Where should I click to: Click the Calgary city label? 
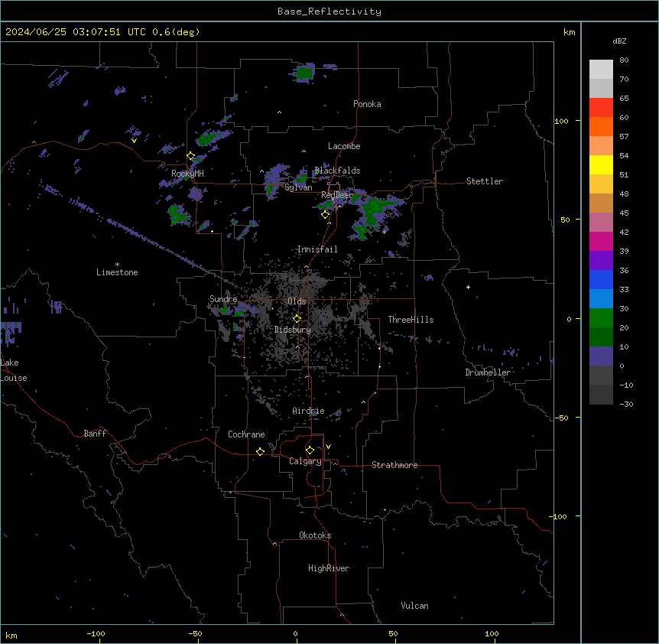pyautogui.click(x=305, y=461)
